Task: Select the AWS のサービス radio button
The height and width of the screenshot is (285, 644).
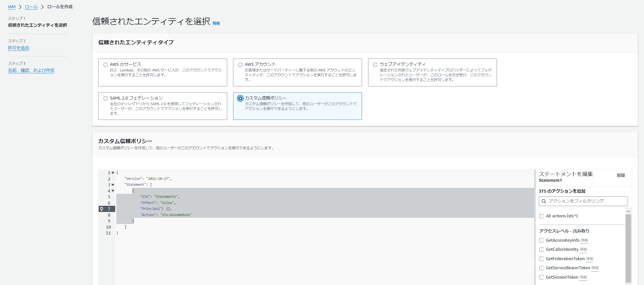Action: 106,65
